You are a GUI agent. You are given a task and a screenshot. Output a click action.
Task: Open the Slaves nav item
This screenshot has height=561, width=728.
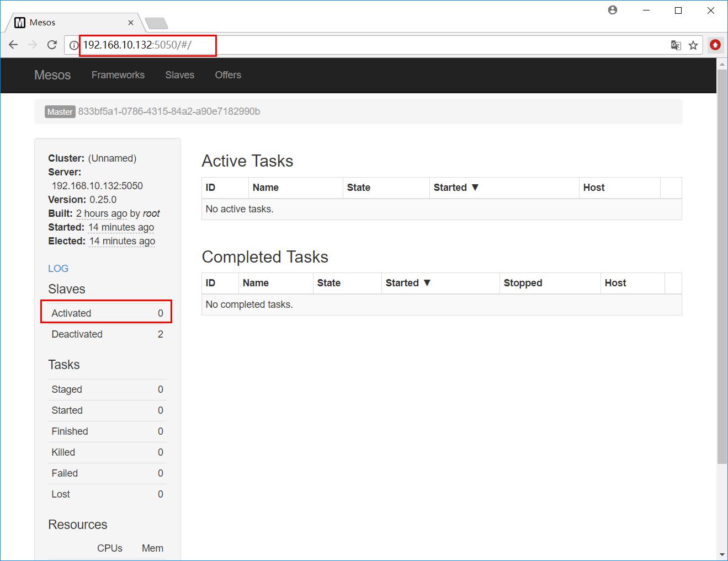click(180, 75)
